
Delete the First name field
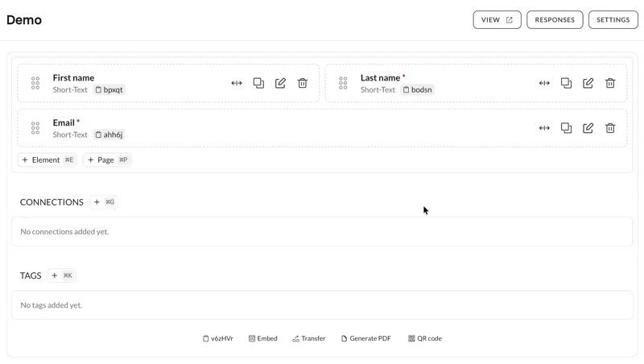(303, 83)
